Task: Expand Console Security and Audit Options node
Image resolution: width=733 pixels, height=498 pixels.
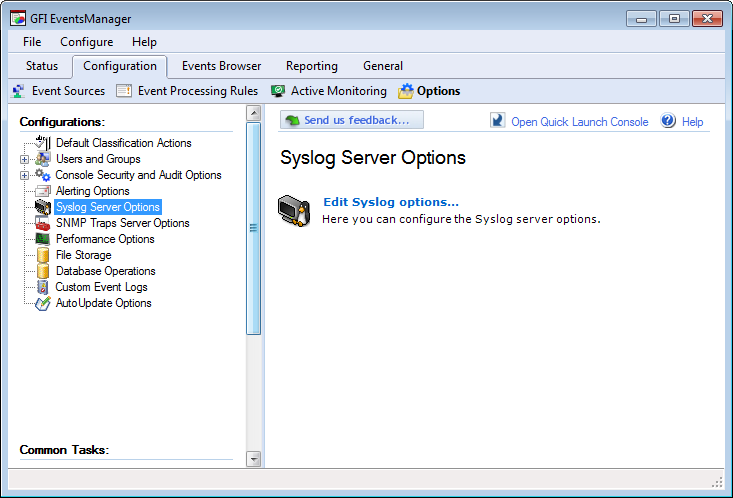Action: [24, 175]
